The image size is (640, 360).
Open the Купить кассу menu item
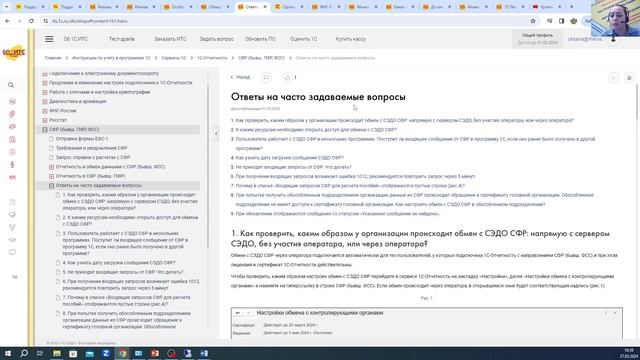click(x=351, y=39)
